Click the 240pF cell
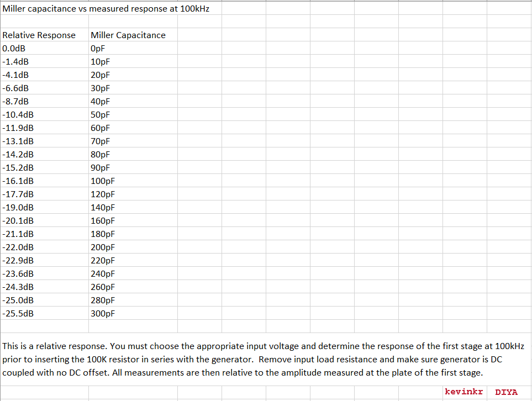Image resolution: width=532 pixels, height=401 pixels. [133, 273]
